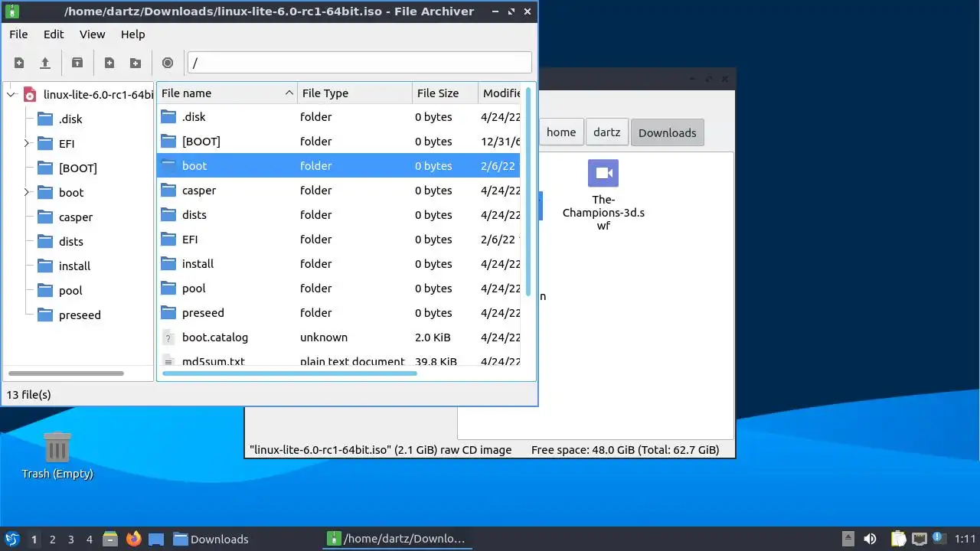Activate the /home/dartz/Downlo... taskbar button
Screen dimensions: 980x551
[396, 539]
